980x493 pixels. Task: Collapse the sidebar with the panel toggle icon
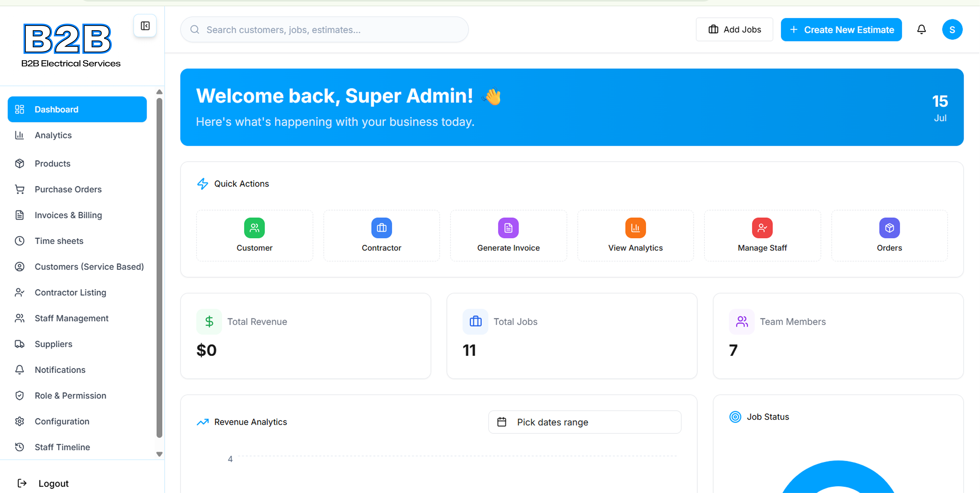click(x=145, y=26)
